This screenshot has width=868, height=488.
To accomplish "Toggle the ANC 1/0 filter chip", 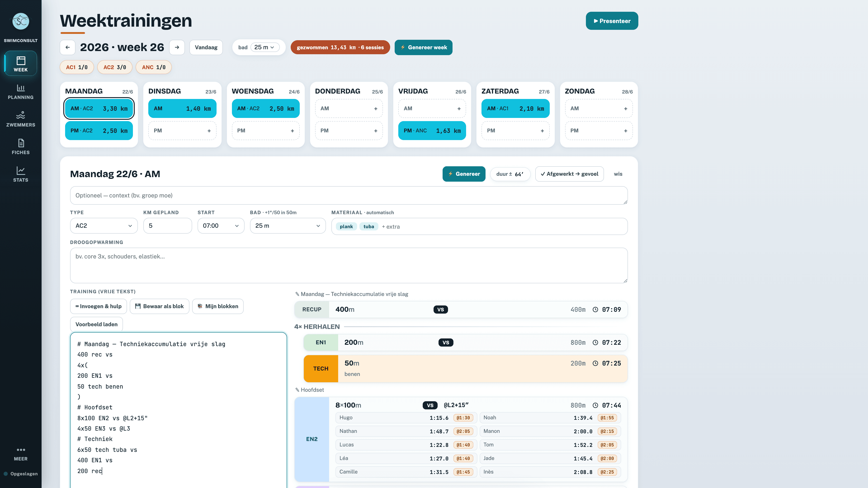I will tap(154, 67).
